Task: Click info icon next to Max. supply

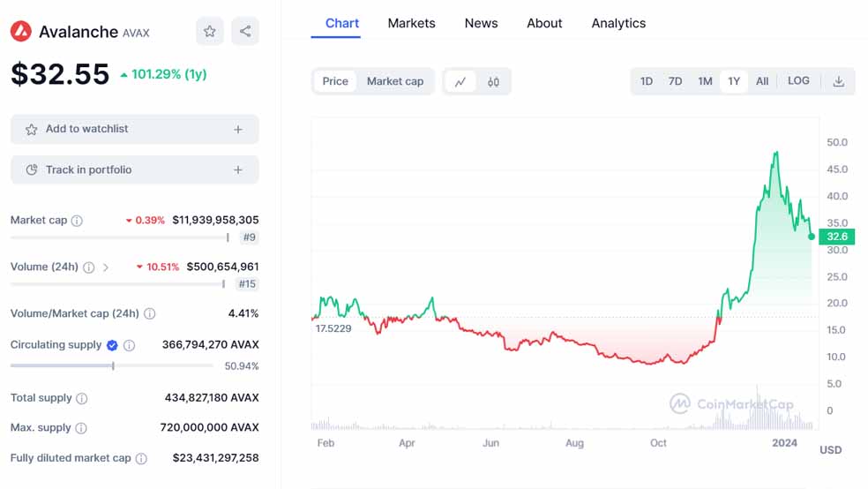Action: coord(81,428)
